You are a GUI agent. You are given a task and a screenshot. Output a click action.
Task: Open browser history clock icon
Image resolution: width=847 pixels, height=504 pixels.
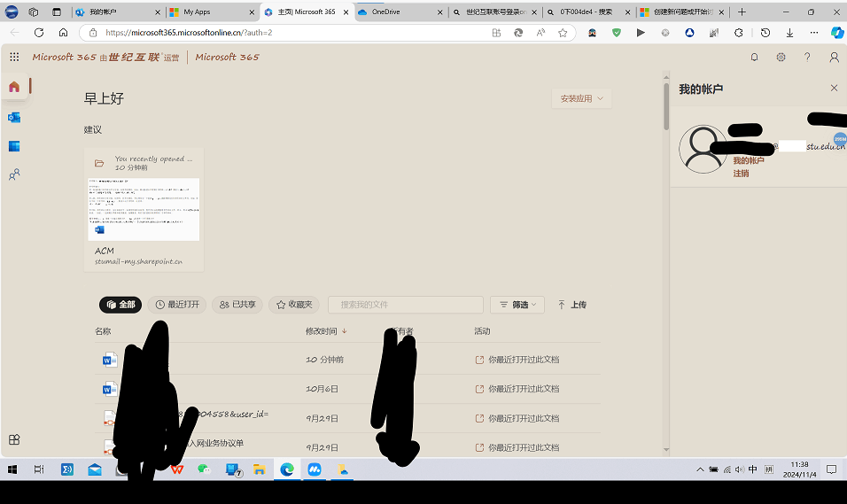click(x=765, y=33)
